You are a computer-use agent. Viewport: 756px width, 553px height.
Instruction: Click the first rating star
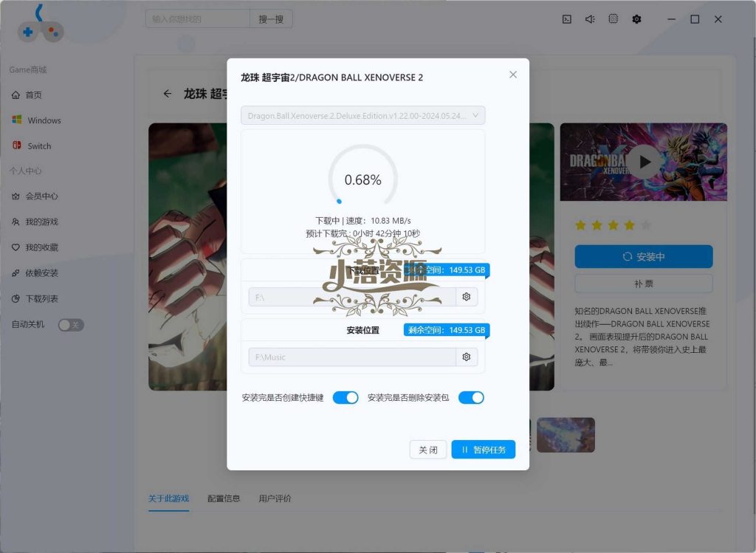[x=580, y=225]
